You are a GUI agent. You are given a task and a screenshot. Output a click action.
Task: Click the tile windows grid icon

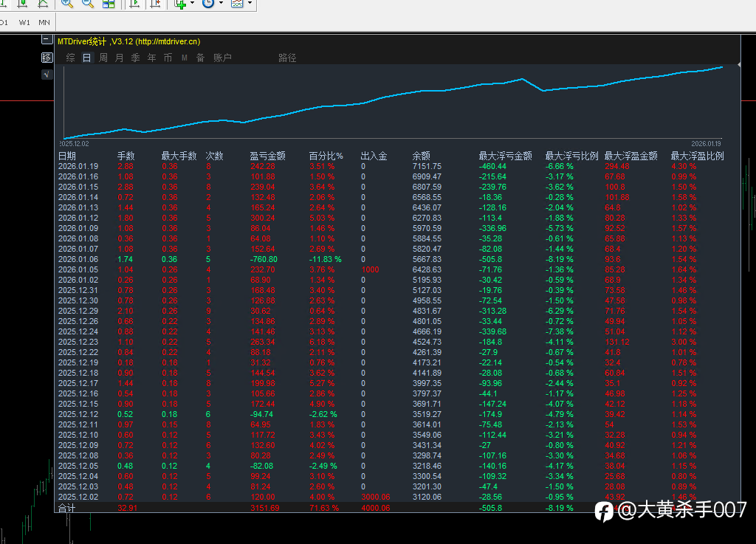[x=109, y=4]
